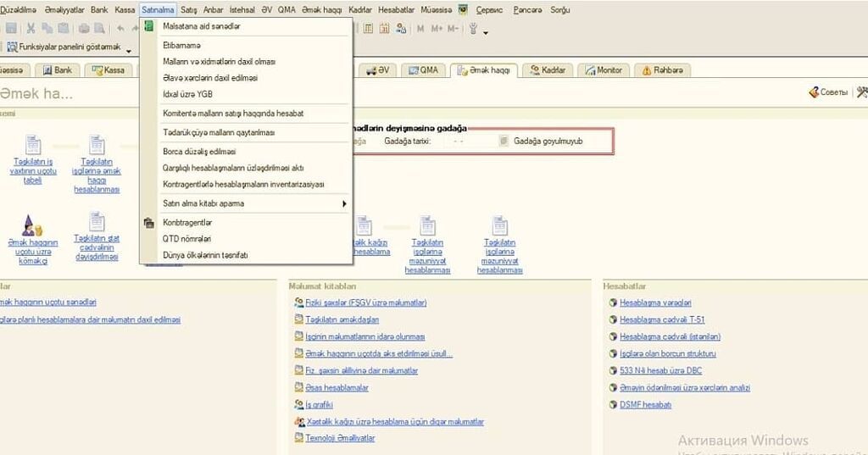Open the Pəncərə menu
Viewport: 868px width, 455px height.
click(x=527, y=9)
